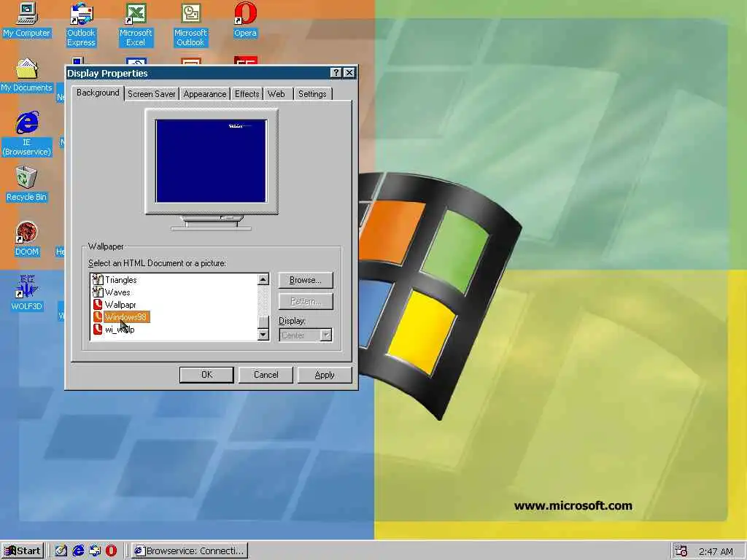Launch Opera from the quick launch bar
This screenshot has height=560, width=747.
click(x=111, y=551)
